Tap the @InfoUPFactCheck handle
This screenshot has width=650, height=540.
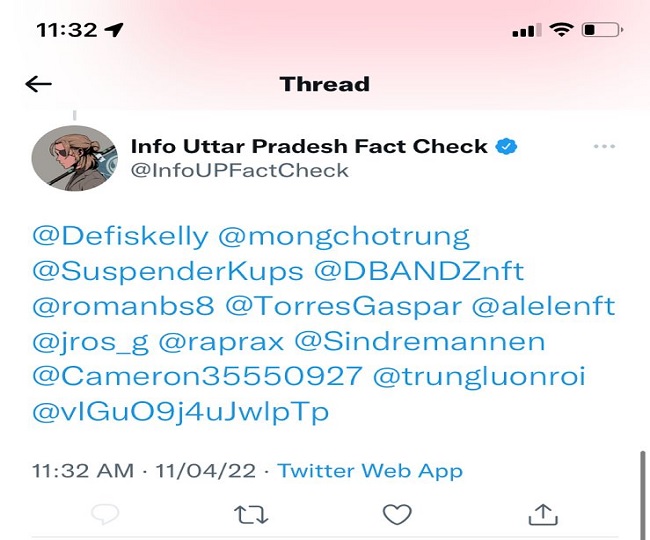pos(240,170)
